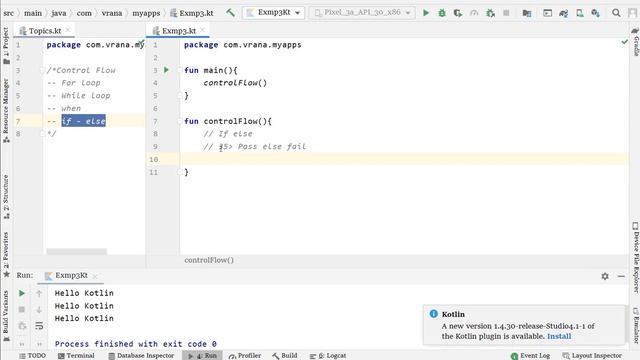
Task: Start debugging with the toolbar bug icon
Action: point(442,13)
